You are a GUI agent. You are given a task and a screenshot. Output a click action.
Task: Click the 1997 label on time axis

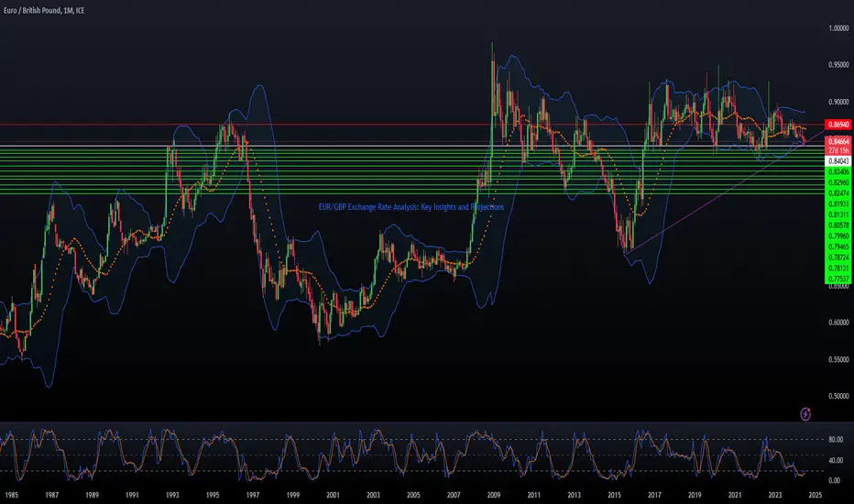coord(253,495)
